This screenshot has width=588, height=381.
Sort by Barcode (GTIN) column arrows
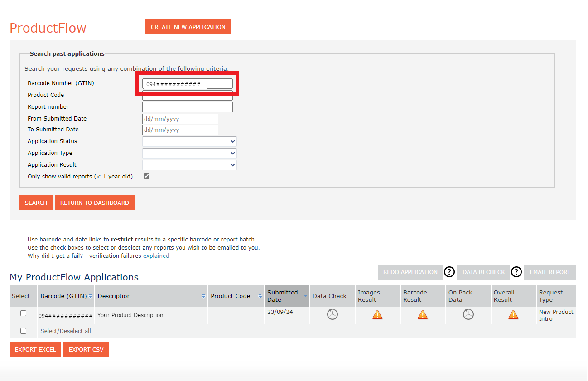point(90,296)
